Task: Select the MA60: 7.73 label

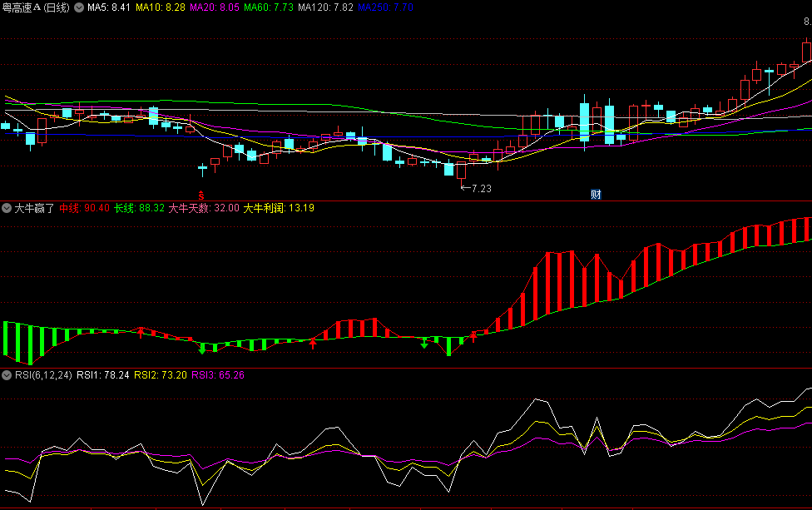Action: [268, 7]
